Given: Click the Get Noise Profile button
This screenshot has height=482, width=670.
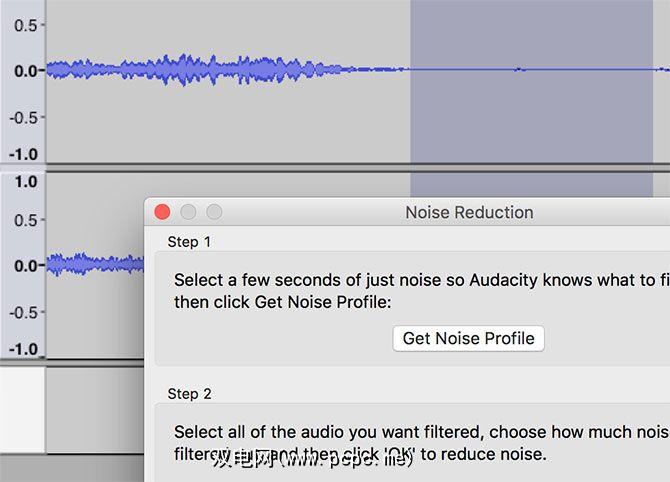Looking at the screenshot, I should click(x=468, y=338).
